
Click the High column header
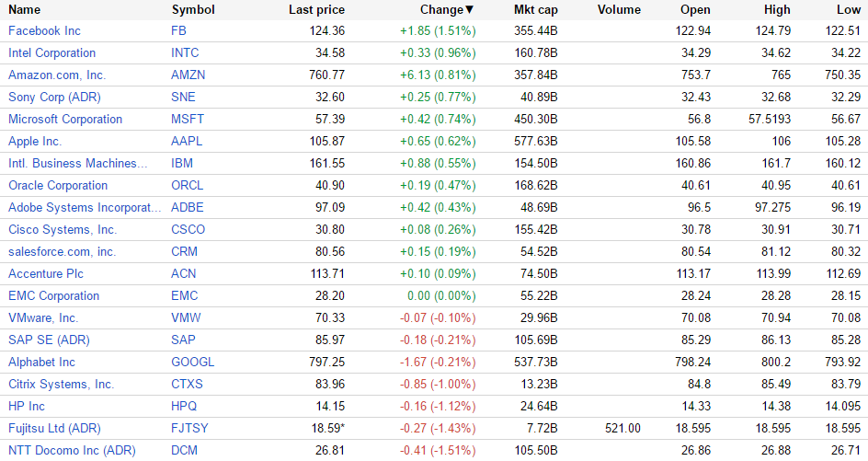click(x=776, y=9)
